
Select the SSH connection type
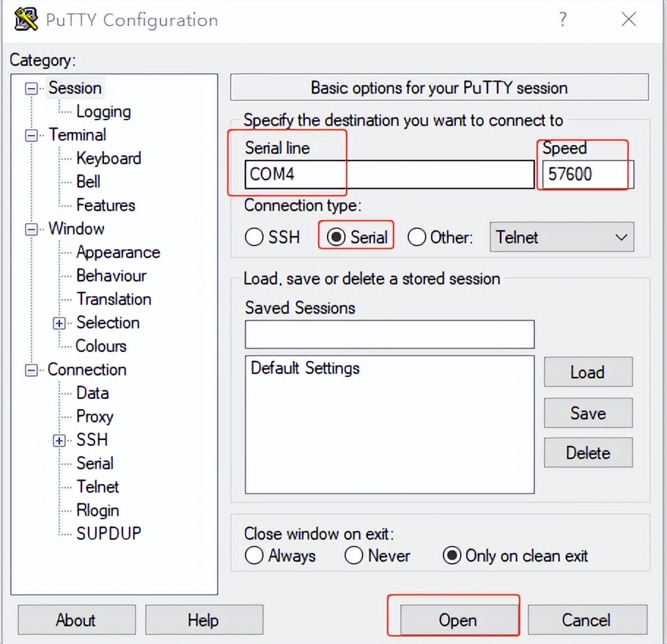click(x=254, y=238)
